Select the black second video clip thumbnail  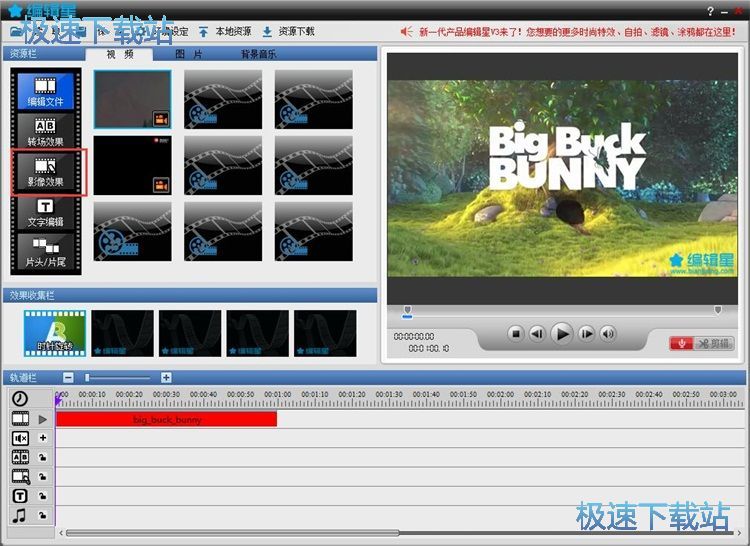[132, 165]
